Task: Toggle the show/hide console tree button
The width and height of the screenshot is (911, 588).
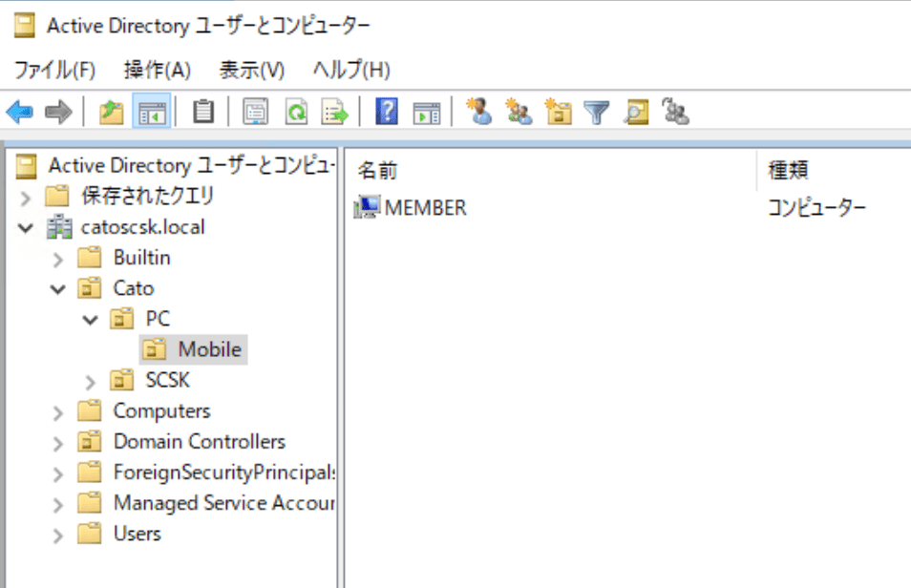Action: click(x=151, y=113)
